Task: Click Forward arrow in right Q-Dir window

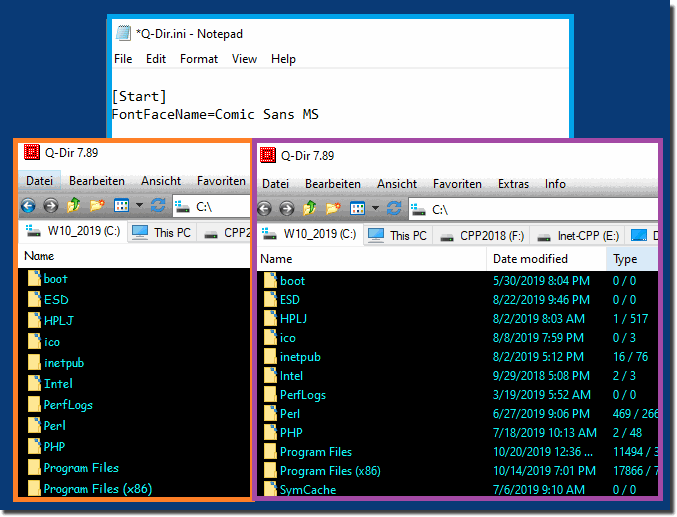Action: [287, 209]
